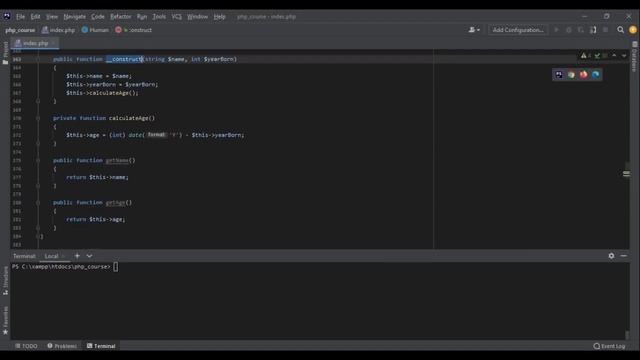Open file in Firefox browser icon
Image resolution: width=640 pixels, height=360 pixels.
point(583,75)
